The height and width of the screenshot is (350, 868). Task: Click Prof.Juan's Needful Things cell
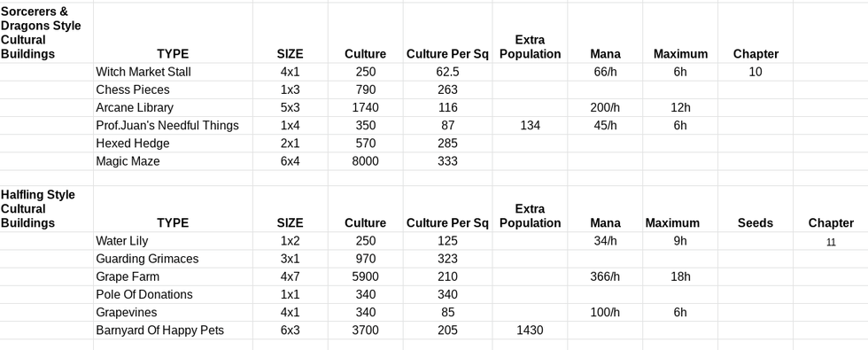(173, 126)
